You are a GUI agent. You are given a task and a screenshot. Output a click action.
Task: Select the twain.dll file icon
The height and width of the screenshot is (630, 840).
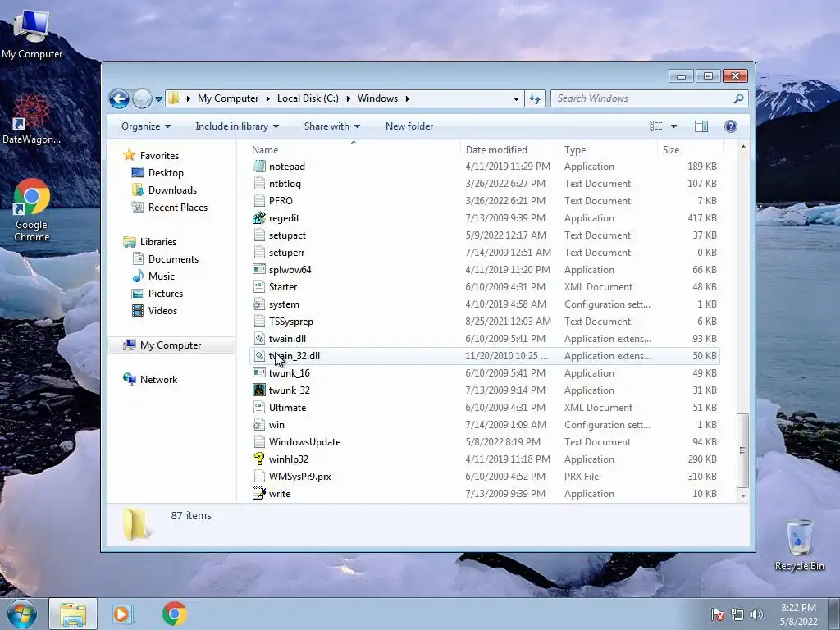click(259, 339)
